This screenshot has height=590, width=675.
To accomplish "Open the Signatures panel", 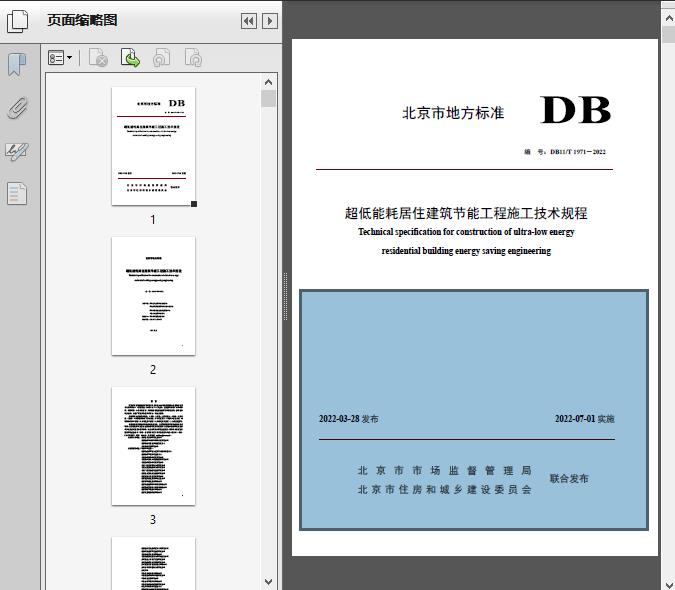I will point(17,151).
